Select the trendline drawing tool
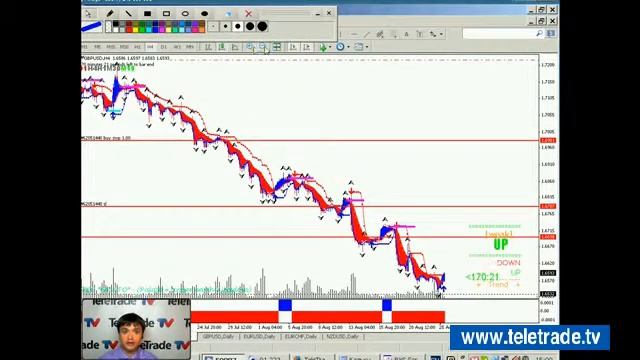This screenshot has width=640, height=360. tap(367, 34)
